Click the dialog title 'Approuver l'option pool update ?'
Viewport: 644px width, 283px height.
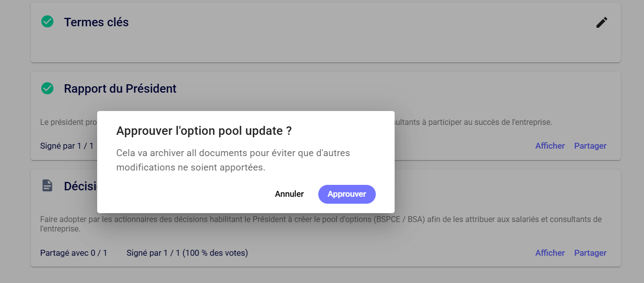click(x=204, y=131)
